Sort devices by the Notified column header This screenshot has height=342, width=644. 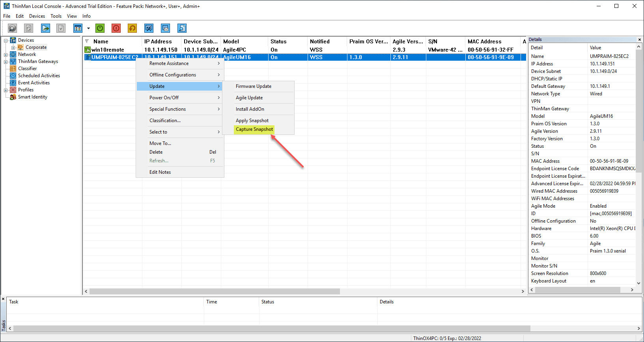point(327,41)
